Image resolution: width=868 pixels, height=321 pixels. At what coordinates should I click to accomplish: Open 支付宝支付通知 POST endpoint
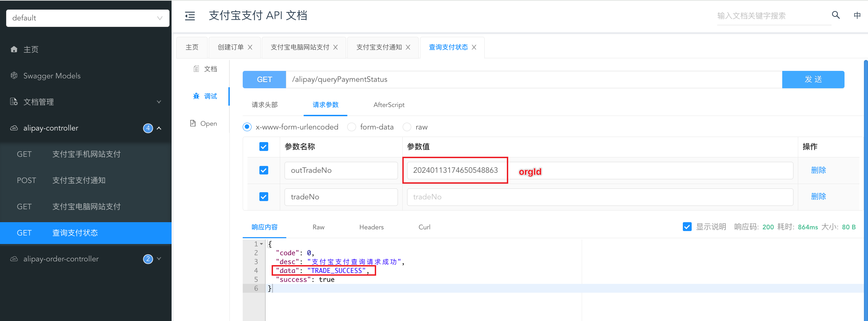86,181
